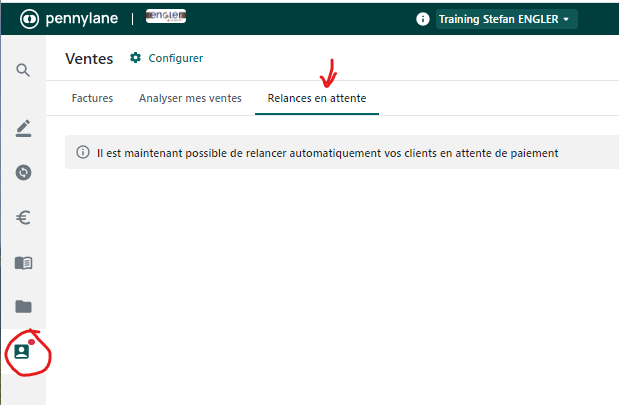Expand the Training Stefan ENGLER account dropdown
619x405 pixels.
(505, 19)
